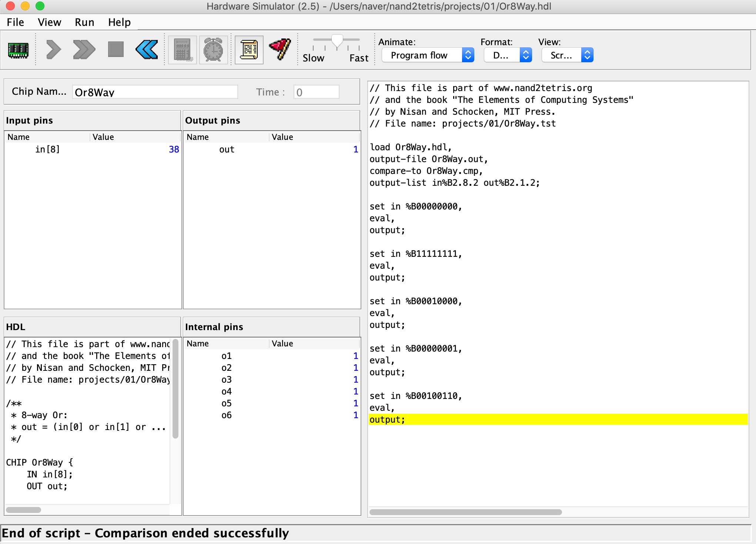Click script line set in %B00100110
The height and width of the screenshot is (544, 756).
[x=416, y=396]
